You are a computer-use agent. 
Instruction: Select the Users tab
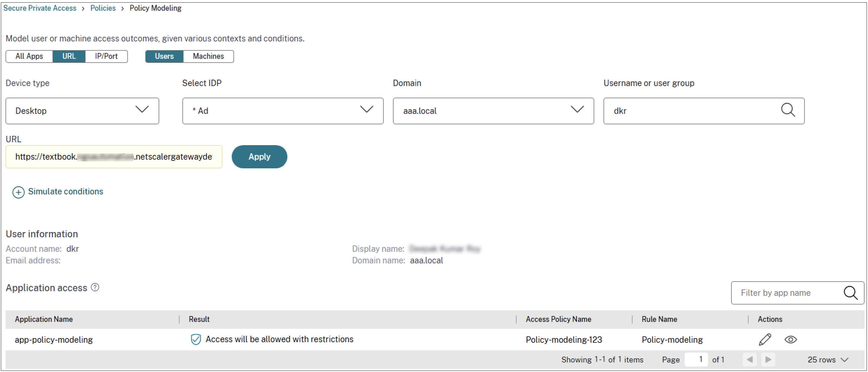click(164, 56)
